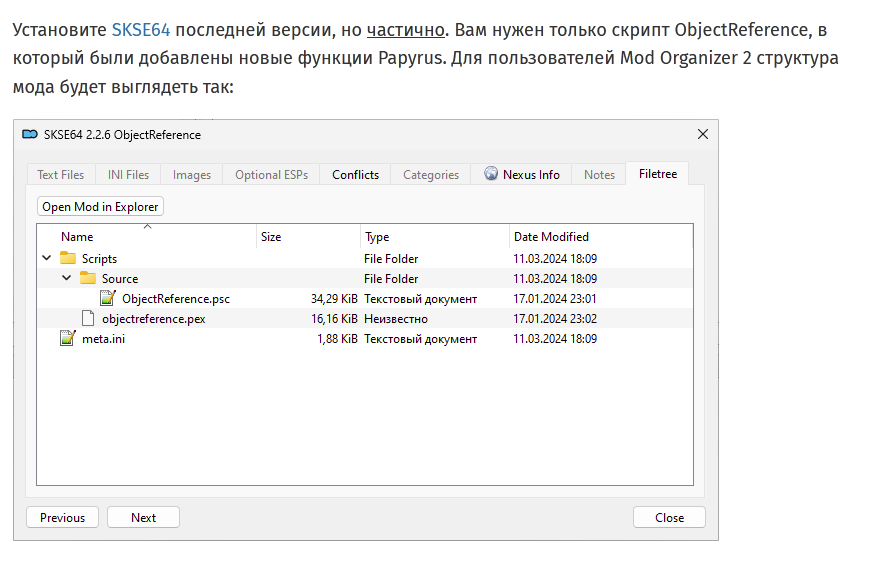Click Open Mod in Explorer button

100,207
